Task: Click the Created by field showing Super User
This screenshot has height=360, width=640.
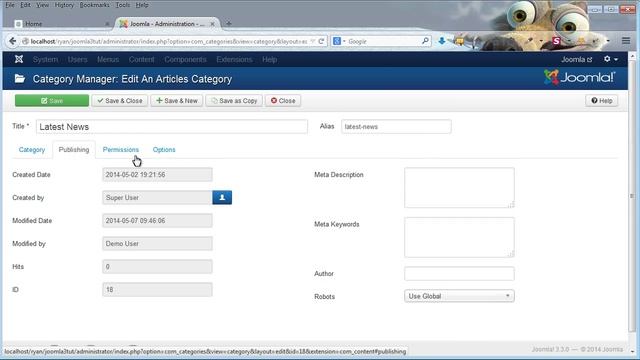Action: (157, 198)
